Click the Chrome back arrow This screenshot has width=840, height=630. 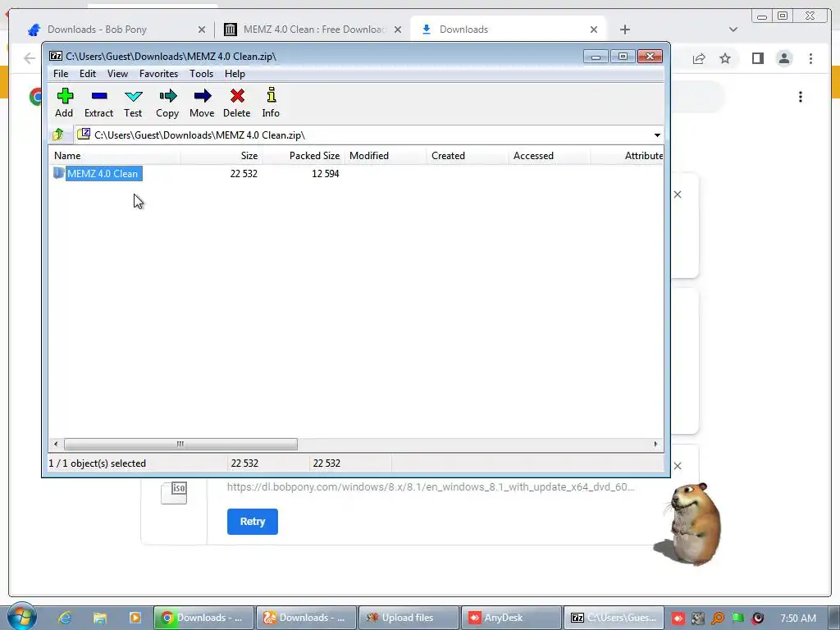[x=30, y=58]
